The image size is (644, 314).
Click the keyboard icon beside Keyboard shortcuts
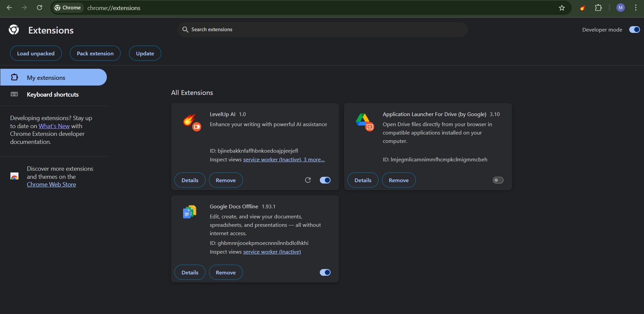(14, 94)
